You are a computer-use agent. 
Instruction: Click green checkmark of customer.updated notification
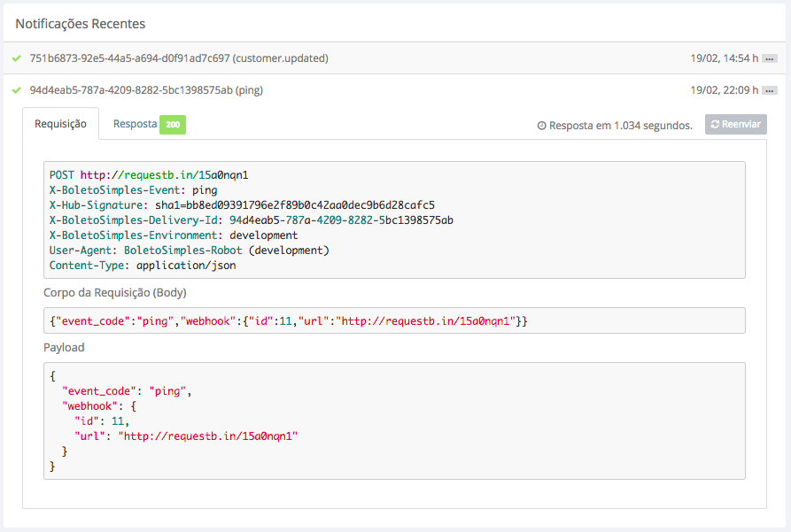17,58
